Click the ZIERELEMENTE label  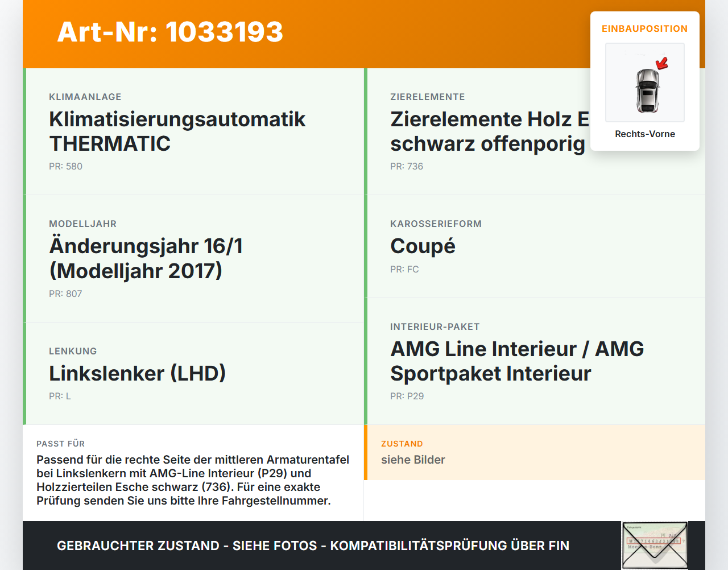tap(428, 97)
